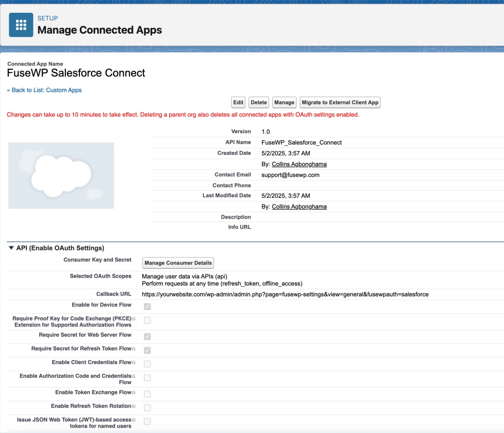The image size is (504, 433).
Task: Click Migrate to External Client App button
Action: tap(340, 102)
